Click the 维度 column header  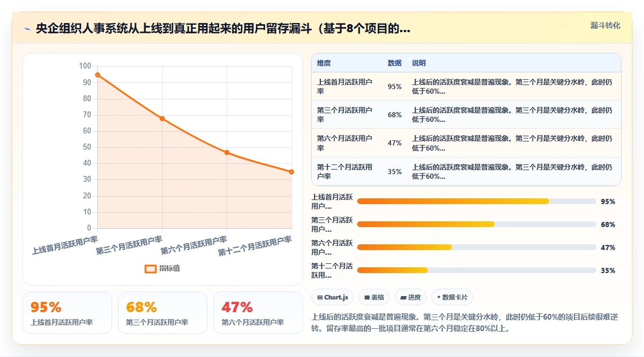(324, 63)
